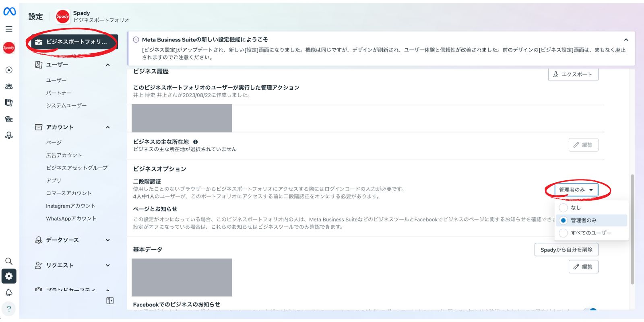Viewport: 644px width, 322px height.
Task: Open the hamburger menu icon
Action: pos(9,29)
